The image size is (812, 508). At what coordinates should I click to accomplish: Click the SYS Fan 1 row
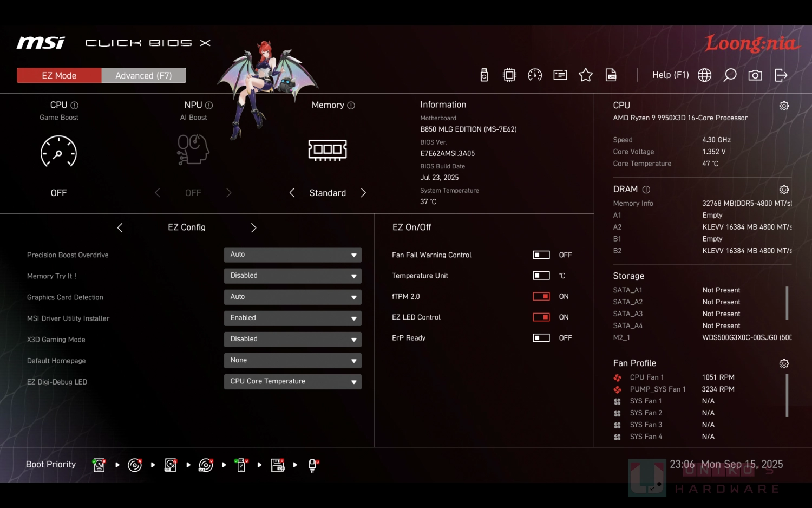(x=664, y=401)
